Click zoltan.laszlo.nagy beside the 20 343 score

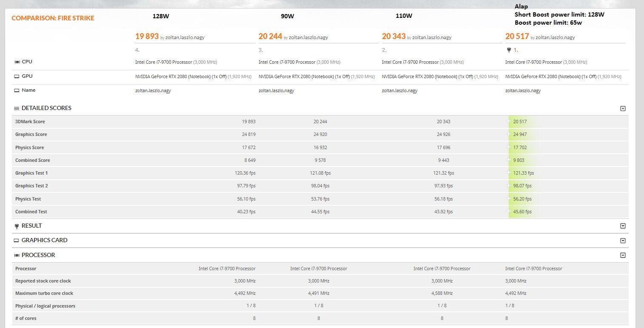[432, 37]
